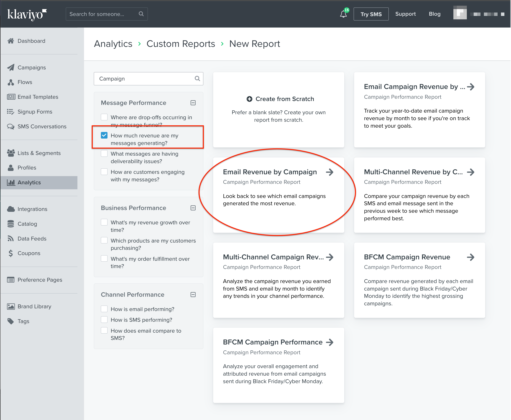Click the Lists & Segments sidebar icon
Viewport: 511px width, 420px height.
11,152
